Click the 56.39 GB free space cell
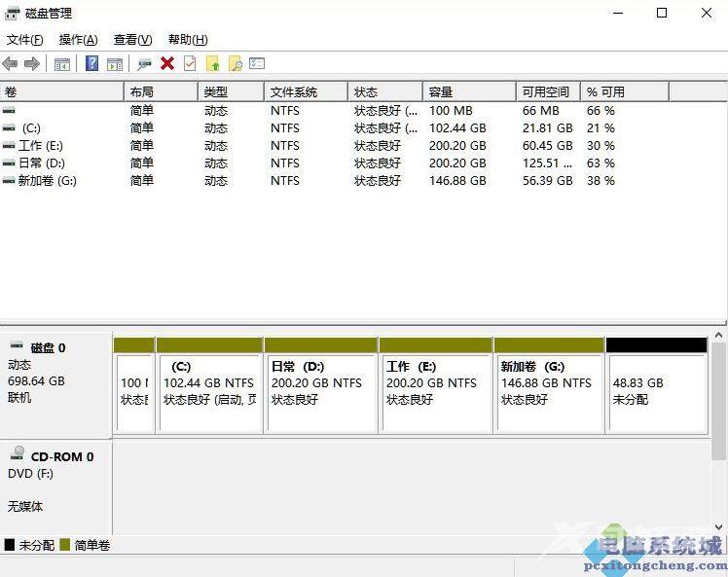 coord(547,181)
